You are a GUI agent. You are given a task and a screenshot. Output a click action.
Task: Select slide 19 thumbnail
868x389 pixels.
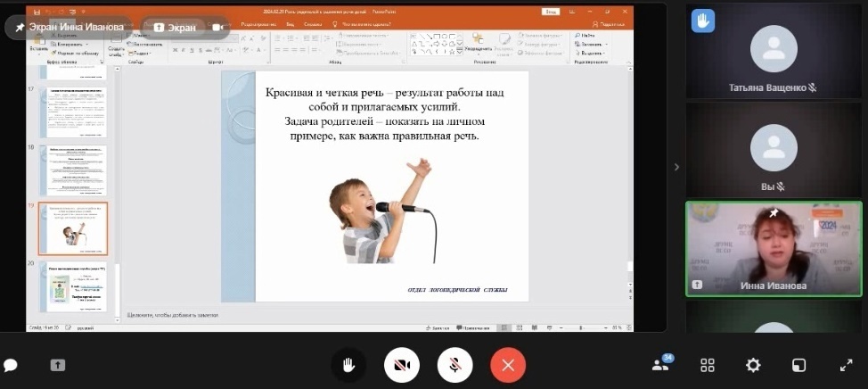point(73,229)
